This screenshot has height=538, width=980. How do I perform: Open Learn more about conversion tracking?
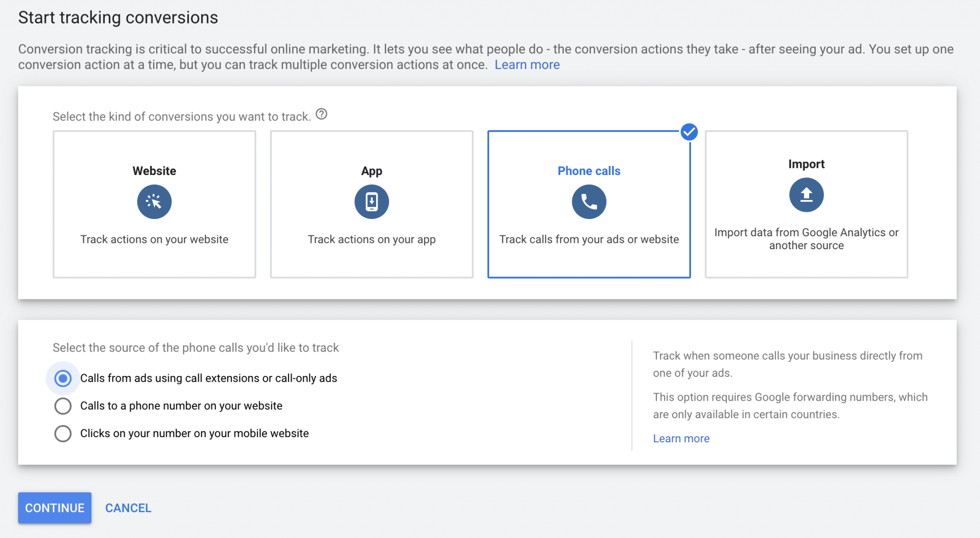527,64
